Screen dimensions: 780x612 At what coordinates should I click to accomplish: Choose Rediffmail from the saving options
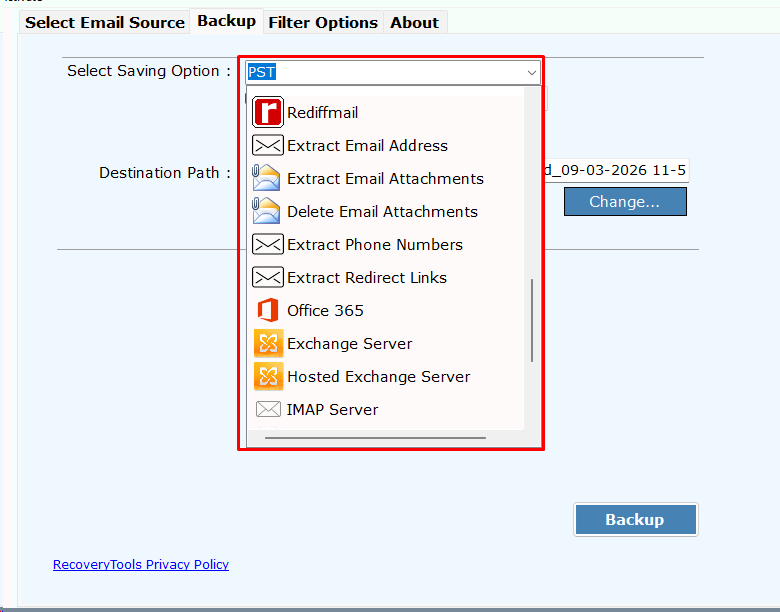385,112
